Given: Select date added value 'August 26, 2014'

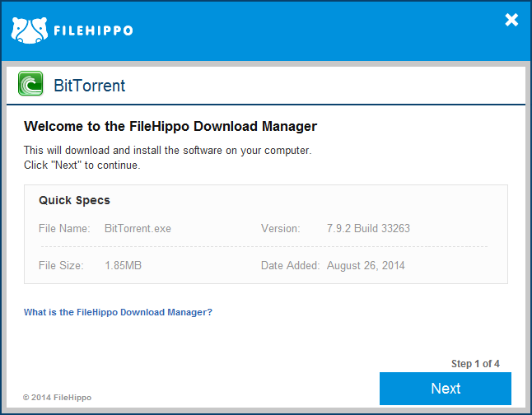Looking at the screenshot, I should point(366,265).
